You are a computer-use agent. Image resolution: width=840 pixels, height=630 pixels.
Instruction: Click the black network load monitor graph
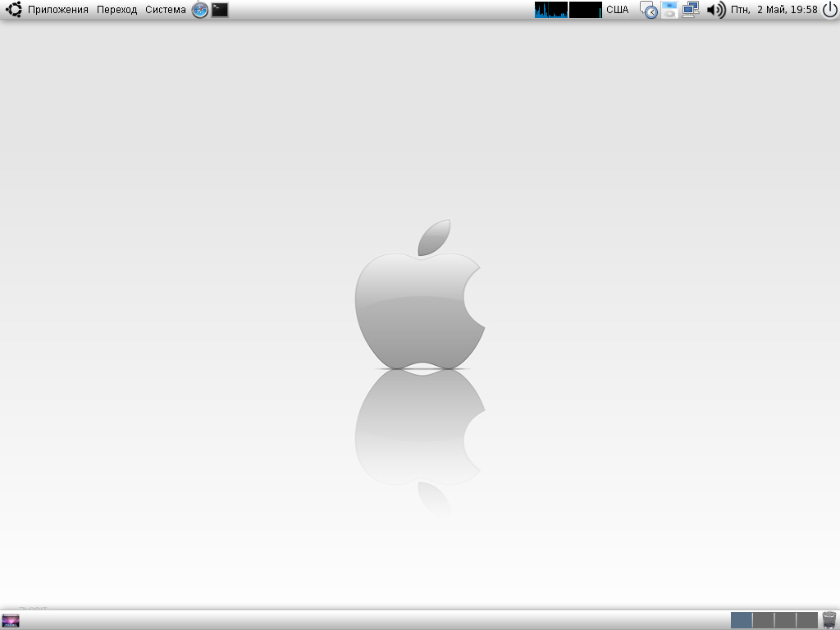click(x=585, y=10)
